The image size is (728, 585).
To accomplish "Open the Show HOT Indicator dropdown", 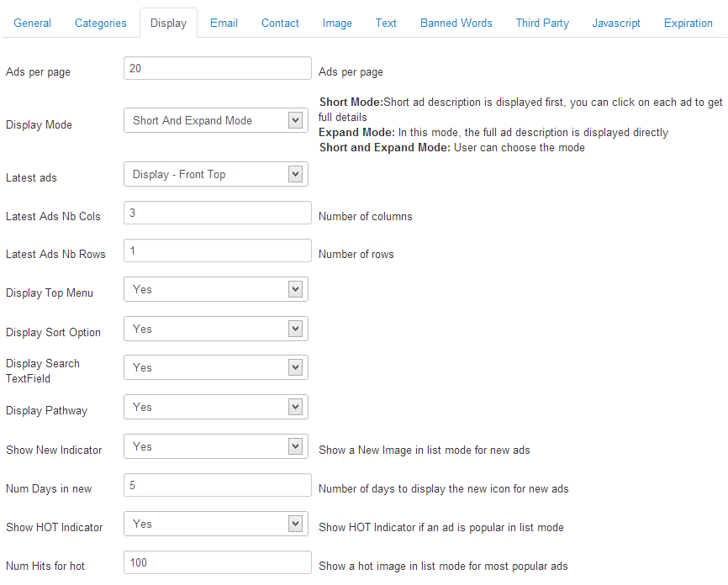I will (216, 524).
